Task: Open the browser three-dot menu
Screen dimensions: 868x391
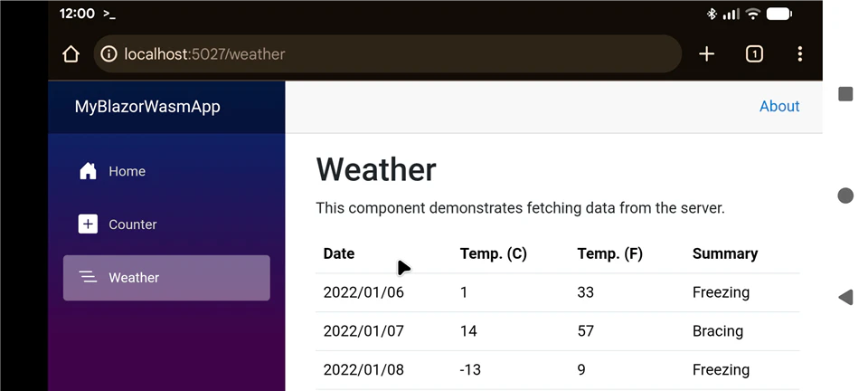Action: click(x=800, y=53)
